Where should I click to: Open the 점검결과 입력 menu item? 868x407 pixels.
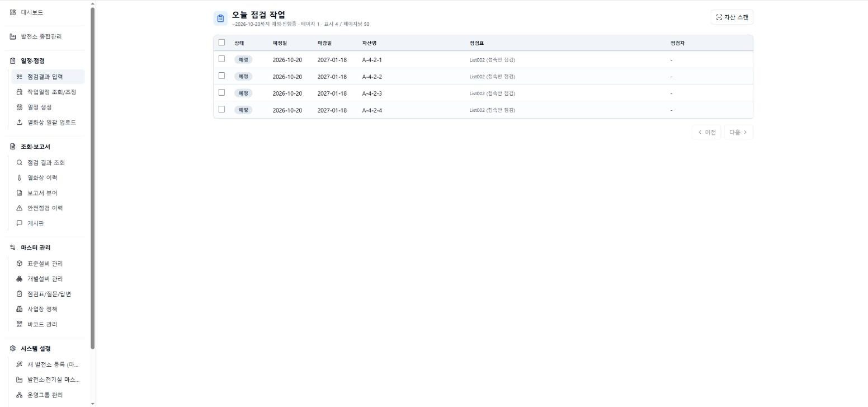click(48, 77)
